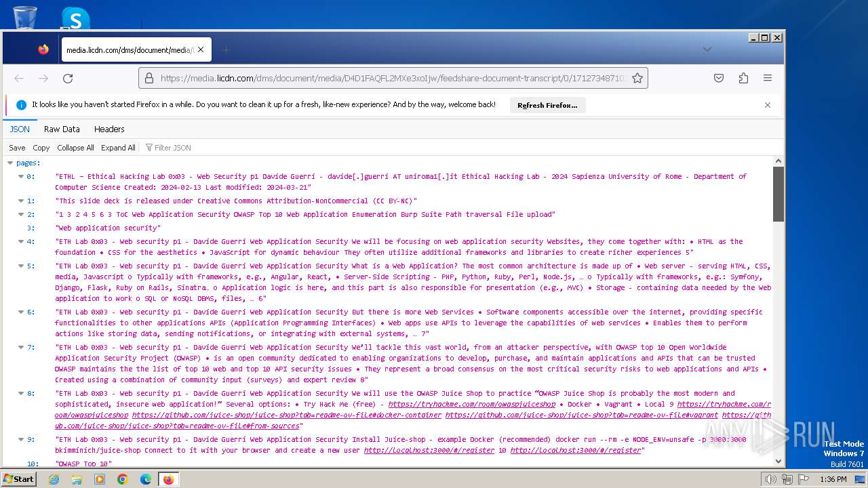Image resolution: width=868 pixels, height=488 pixels.
Task: Click Save in JSON viewer toolbar
Action: 17,148
